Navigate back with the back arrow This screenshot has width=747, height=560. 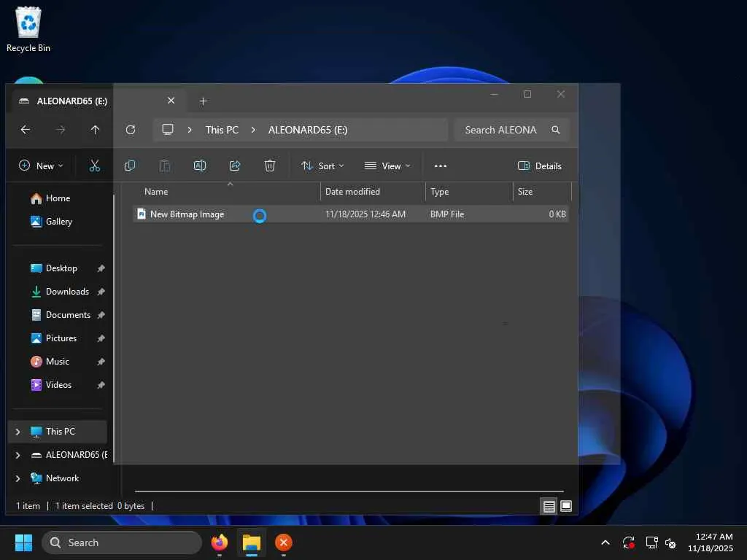[26, 130]
